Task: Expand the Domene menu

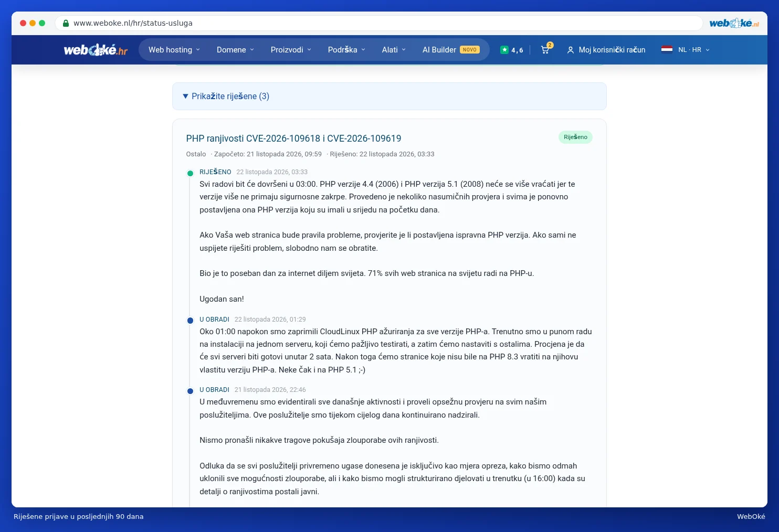Action: [235, 50]
